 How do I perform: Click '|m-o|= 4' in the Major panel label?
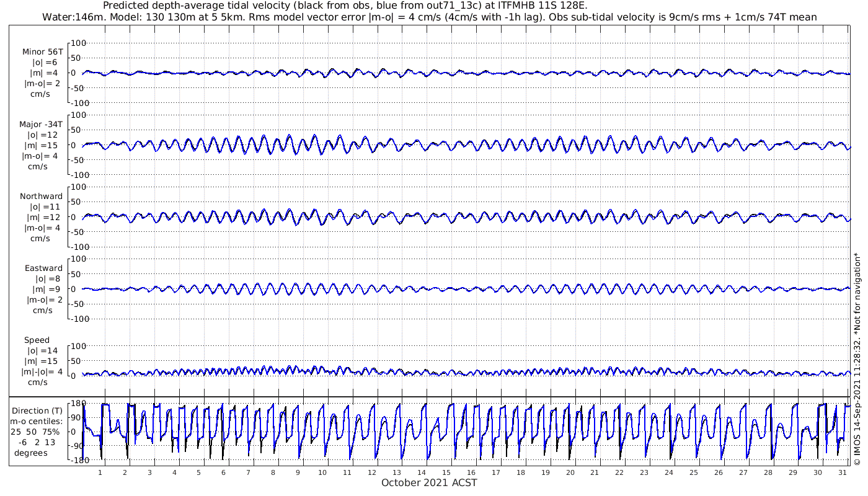point(41,156)
